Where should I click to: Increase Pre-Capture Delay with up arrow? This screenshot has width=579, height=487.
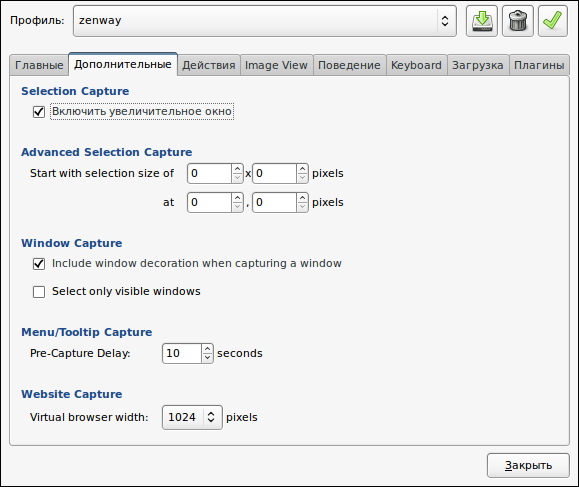point(208,349)
